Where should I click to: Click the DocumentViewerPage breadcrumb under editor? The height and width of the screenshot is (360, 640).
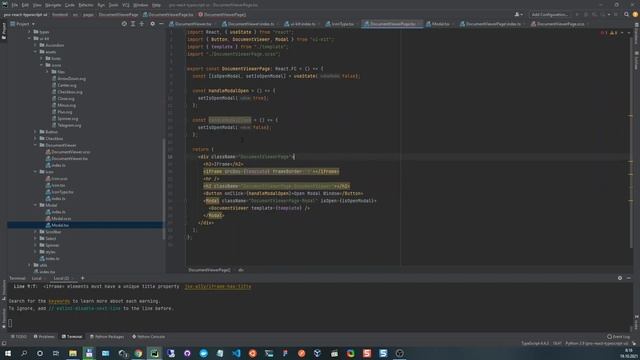[x=209, y=270]
